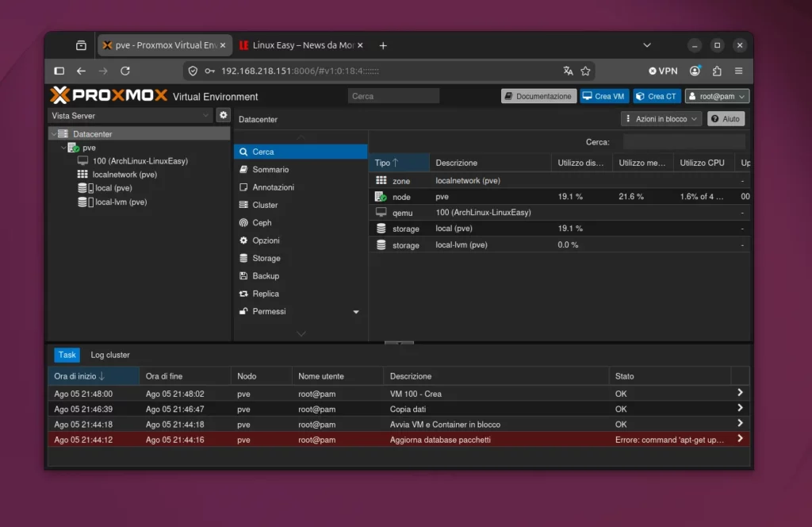Open the Vista Server view dropdown
Image resolution: width=812 pixels, height=527 pixels.
(130, 116)
